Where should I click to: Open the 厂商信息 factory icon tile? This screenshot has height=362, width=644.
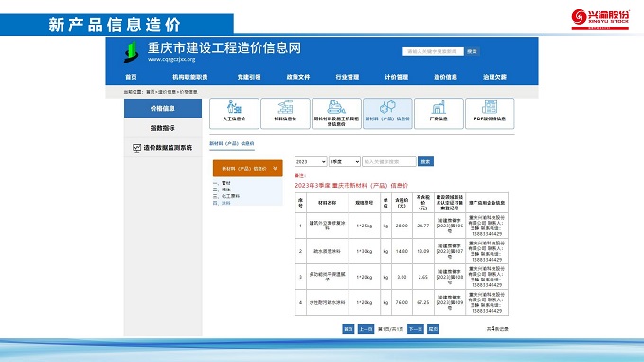pos(438,113)
